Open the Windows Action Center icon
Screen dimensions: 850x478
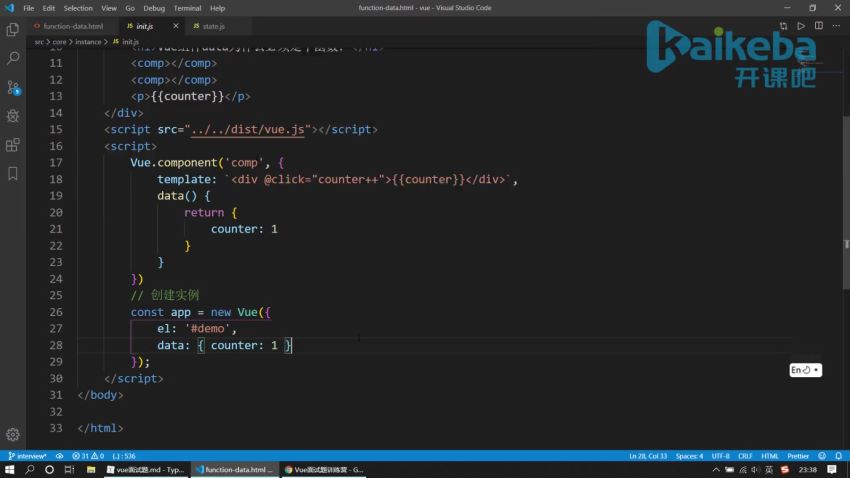(832, 470)
